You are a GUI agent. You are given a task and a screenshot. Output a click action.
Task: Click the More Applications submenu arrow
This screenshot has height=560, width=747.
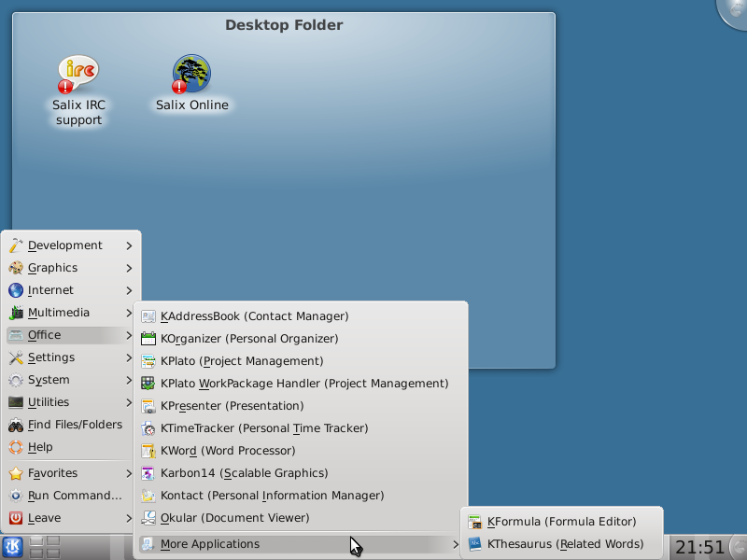(x=456, y=544)
